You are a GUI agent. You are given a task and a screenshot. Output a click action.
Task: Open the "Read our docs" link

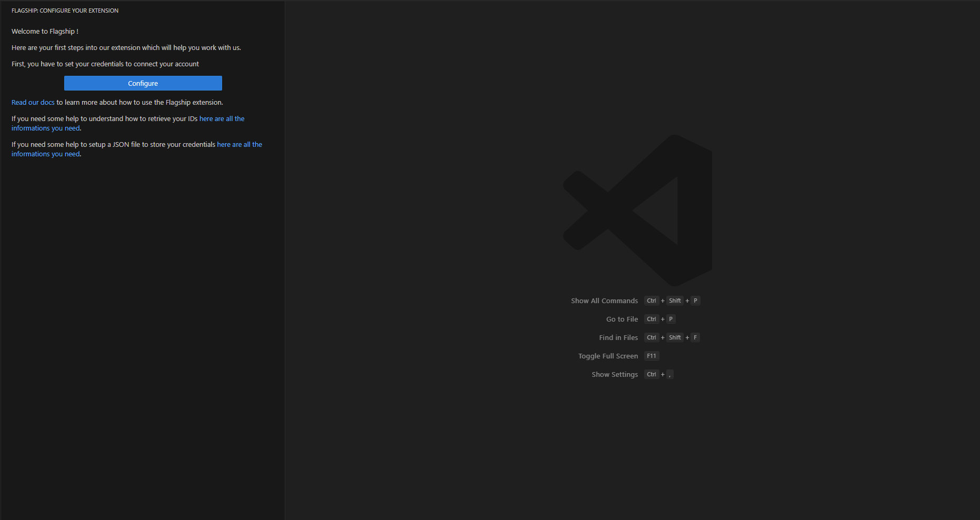pos(33,103)
